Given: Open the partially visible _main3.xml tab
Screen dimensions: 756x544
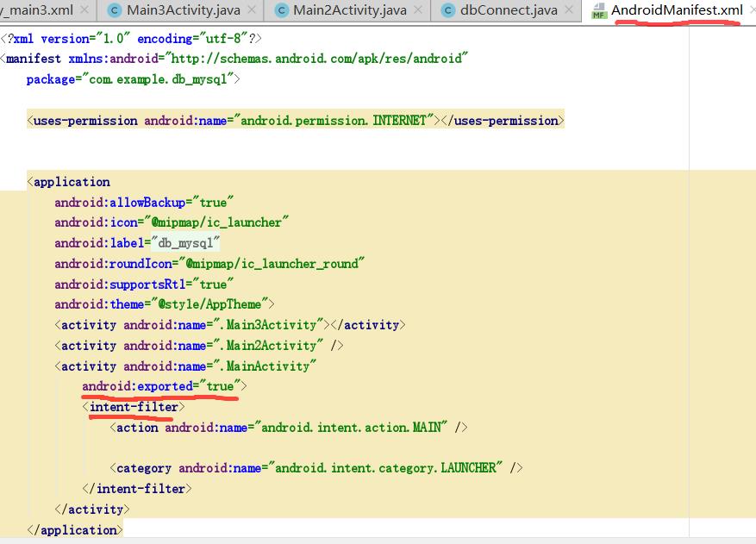Looking at the screenshot, I should coord(37,10).
